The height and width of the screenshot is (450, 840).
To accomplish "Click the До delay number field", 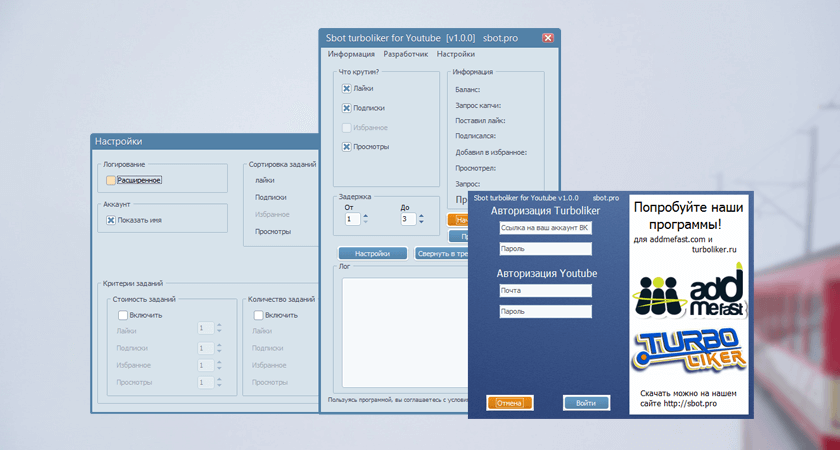I will (408, 219).
